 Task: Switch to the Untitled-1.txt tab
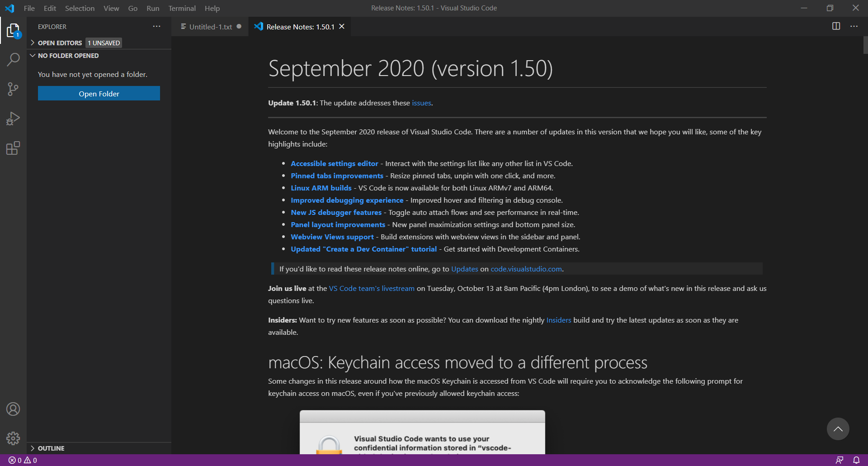click(x=210, y=27)
